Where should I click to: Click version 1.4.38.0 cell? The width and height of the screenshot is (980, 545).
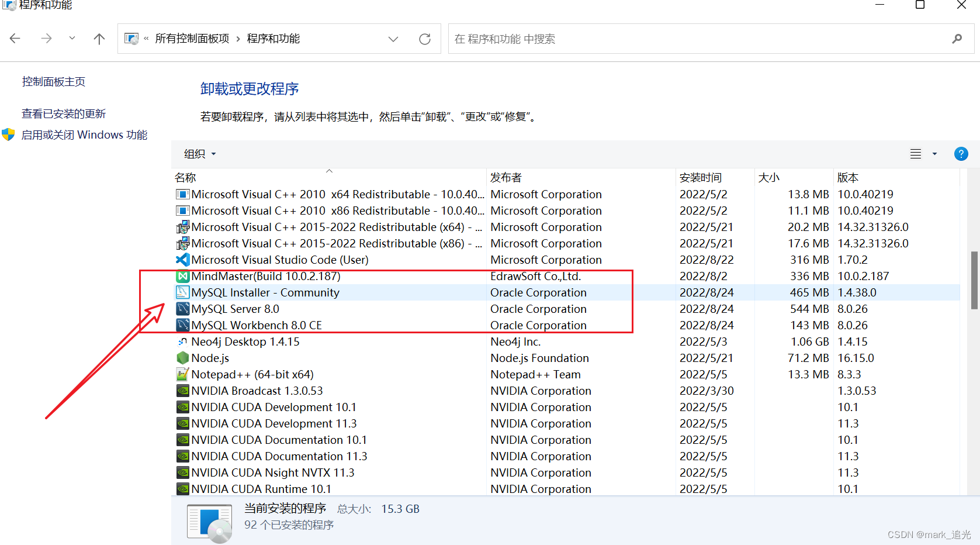click(x=857, y=292)
